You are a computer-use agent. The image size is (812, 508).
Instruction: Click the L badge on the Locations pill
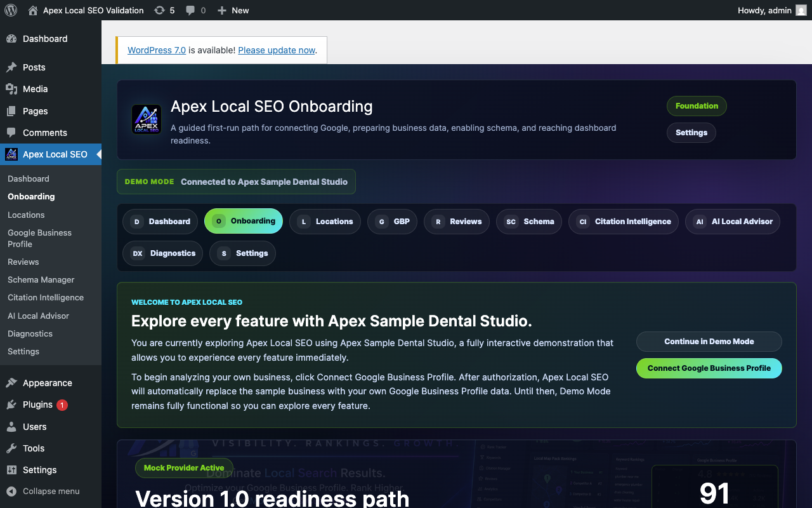[304, 222]
